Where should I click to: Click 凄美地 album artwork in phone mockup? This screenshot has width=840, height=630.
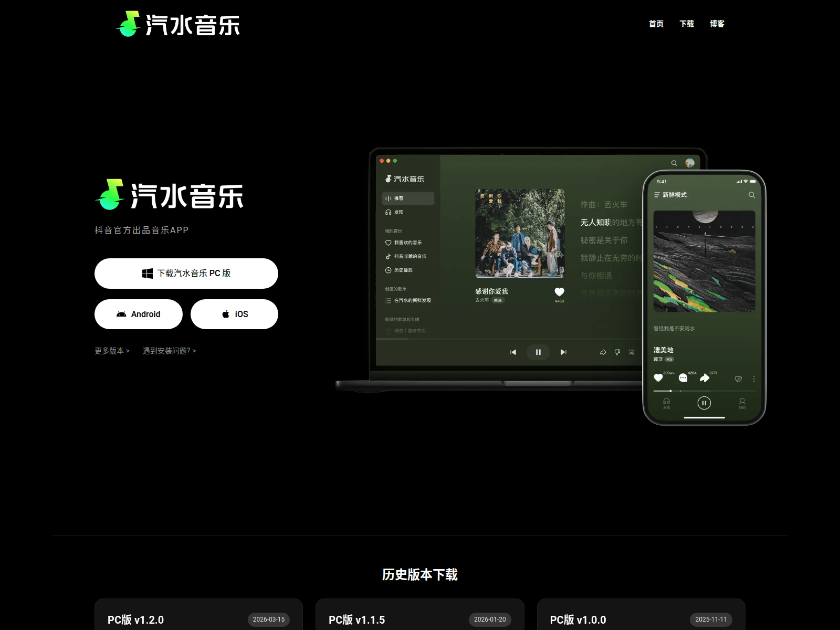pos(704,261)
